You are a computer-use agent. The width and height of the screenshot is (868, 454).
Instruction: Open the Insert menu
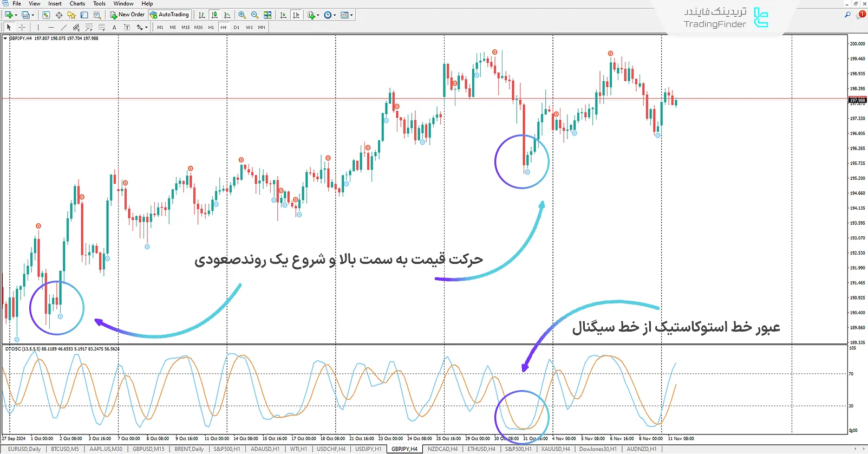[55, 3]
